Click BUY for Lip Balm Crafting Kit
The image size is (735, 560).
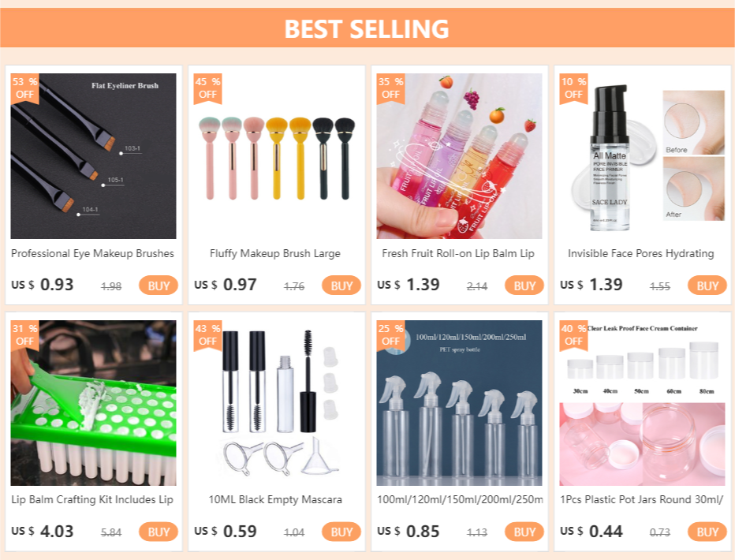tap(159, 532)
